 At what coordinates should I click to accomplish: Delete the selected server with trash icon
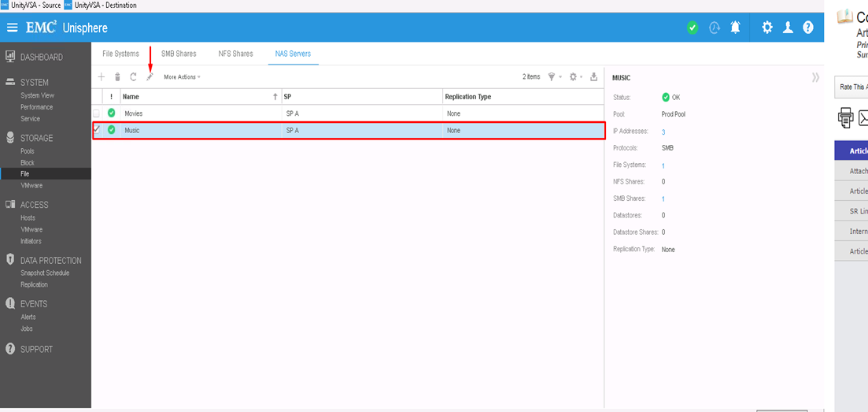[x=117, y=77]
